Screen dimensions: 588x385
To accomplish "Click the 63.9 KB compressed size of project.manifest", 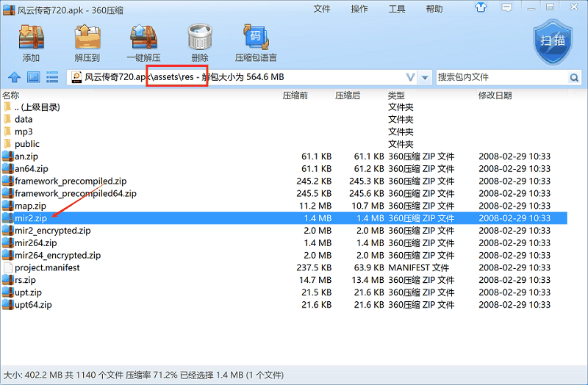I will pyautogui.click(x=369, y=267).
